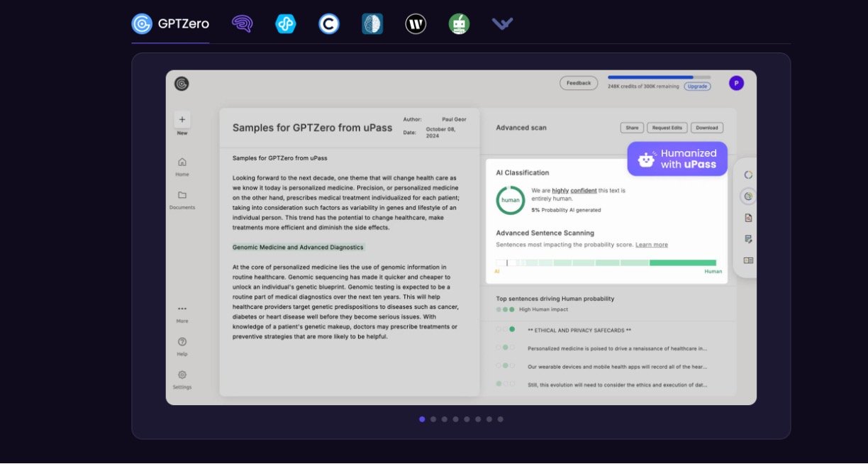Screen dimensions: 868x464
Task: Download the advanced scan report
Action: coord(706,128)
